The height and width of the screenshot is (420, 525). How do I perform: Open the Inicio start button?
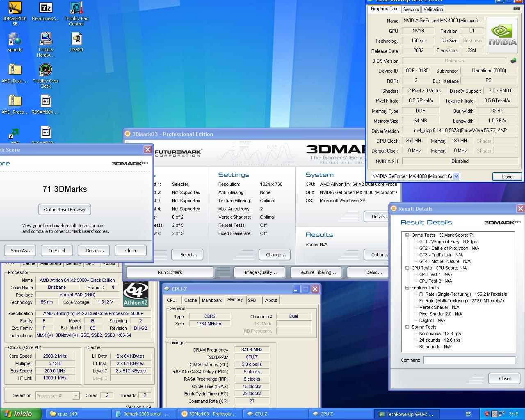(x=21, y=414)
